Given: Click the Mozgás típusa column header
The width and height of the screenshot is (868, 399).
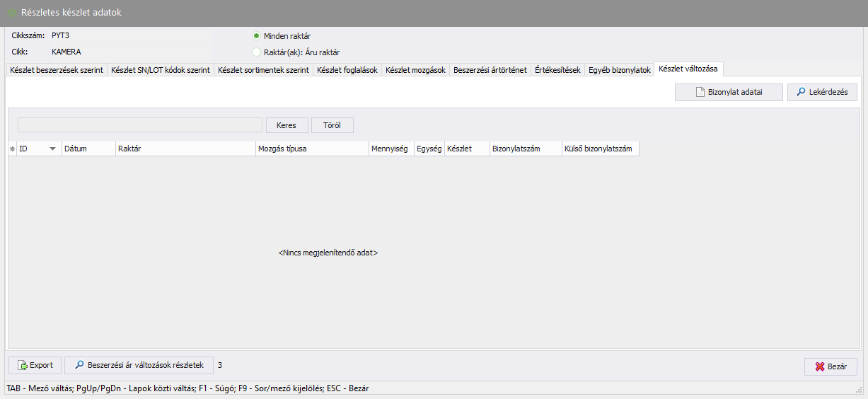Looking at the screenshot, I should click(x=311, y=149).
